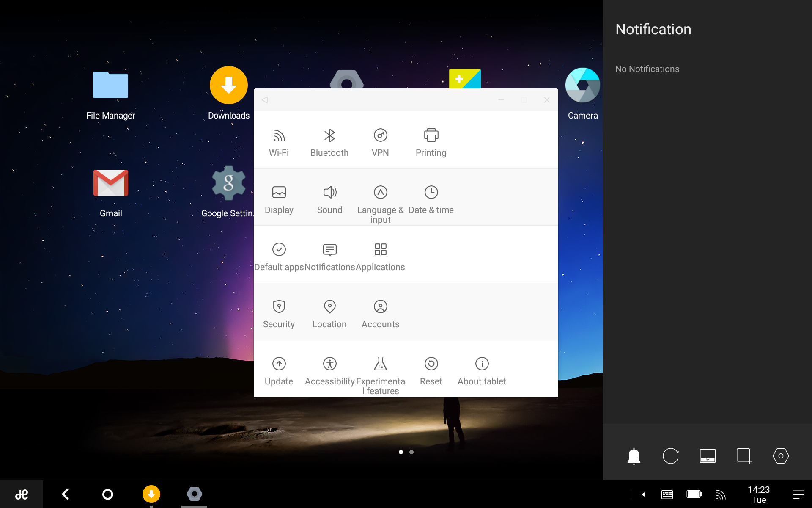
Task: Open Accessibility settings
Action: click(329, 371)
